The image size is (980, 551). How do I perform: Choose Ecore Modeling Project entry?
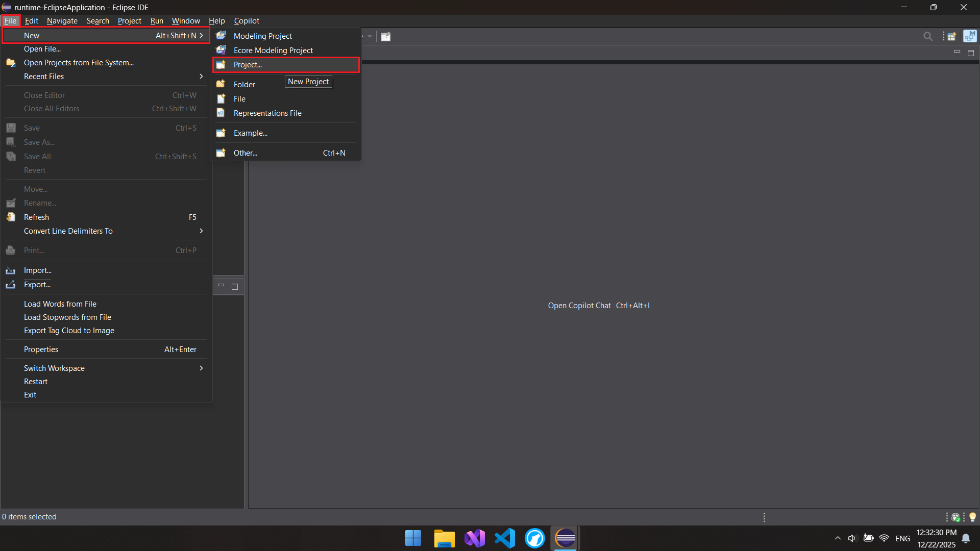[273, 50]
